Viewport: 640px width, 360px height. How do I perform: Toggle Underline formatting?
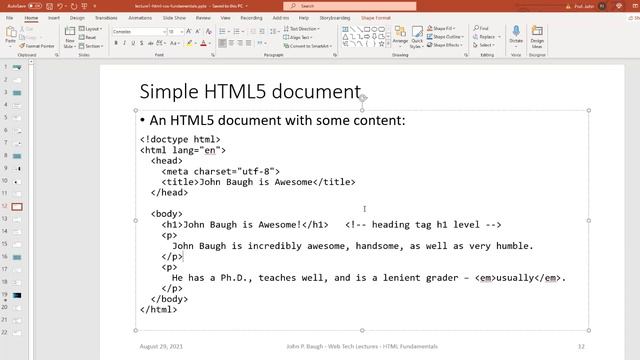point(133,43)
